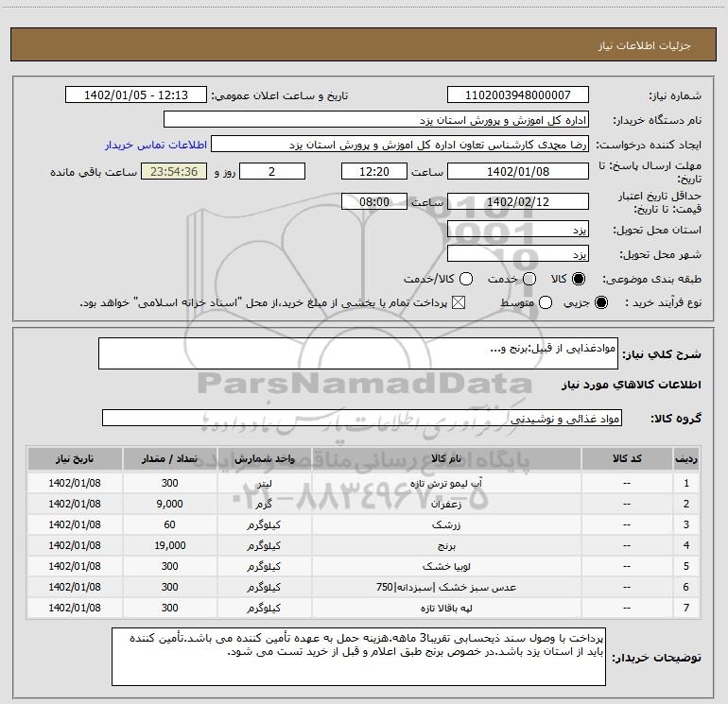Select the عدس سبز خشک item cell
728x704 pixels.
pos(446,587)
